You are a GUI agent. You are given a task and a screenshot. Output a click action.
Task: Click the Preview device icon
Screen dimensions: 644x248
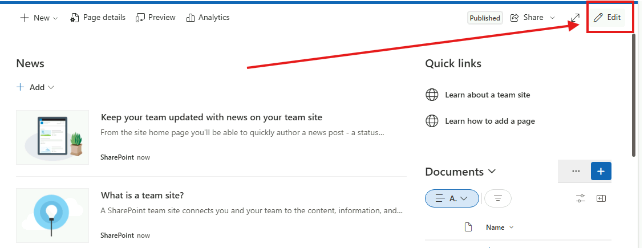tap(140, 18)
